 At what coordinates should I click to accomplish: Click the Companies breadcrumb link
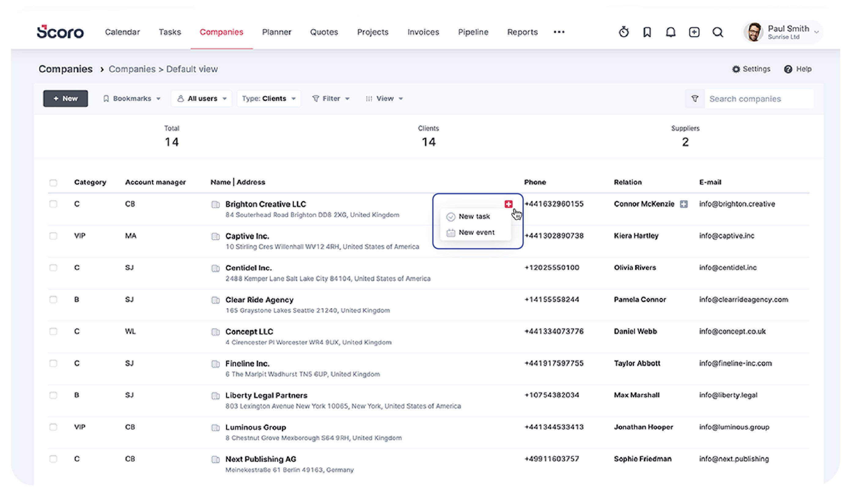click(133, 69)
